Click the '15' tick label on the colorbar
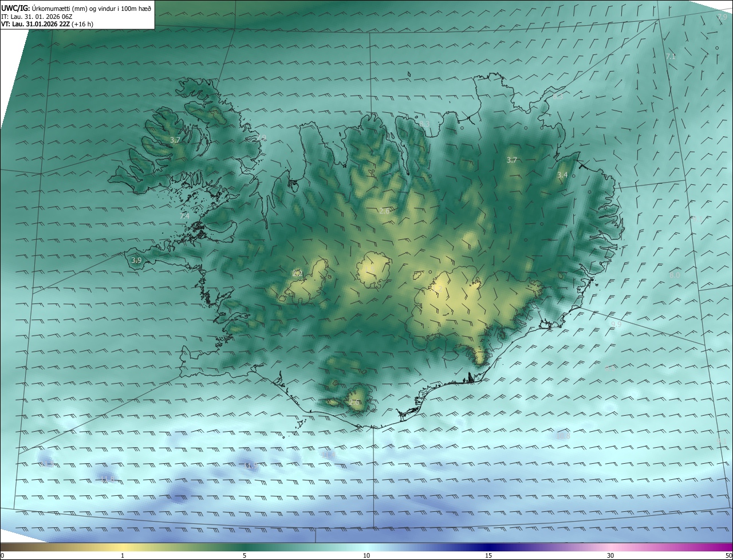Image resolution: width=733 pixels, height=560 pixels. pyautogui.click(x=488, y=555)
